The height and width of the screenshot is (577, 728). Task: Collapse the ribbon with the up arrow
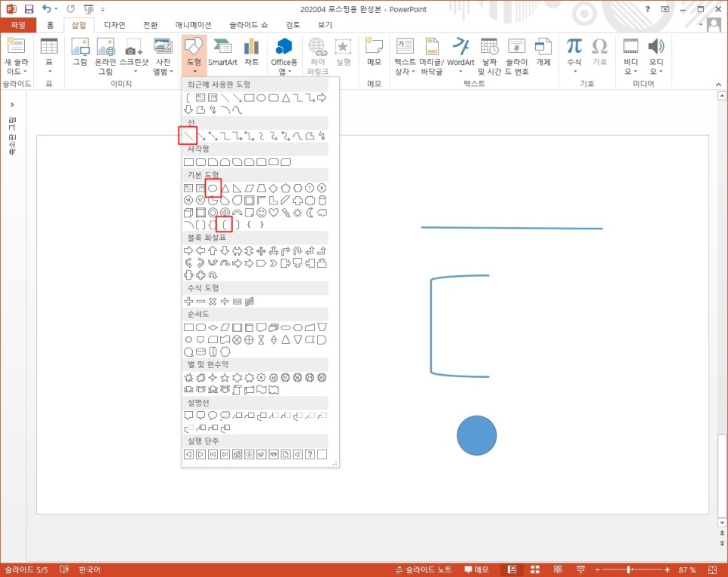[718, 84]
